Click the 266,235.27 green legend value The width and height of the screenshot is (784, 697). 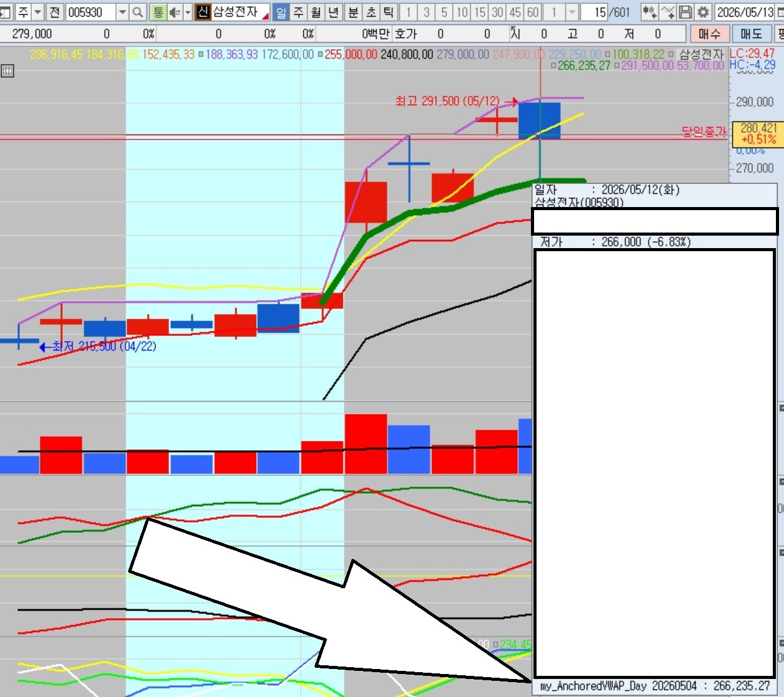584,65
